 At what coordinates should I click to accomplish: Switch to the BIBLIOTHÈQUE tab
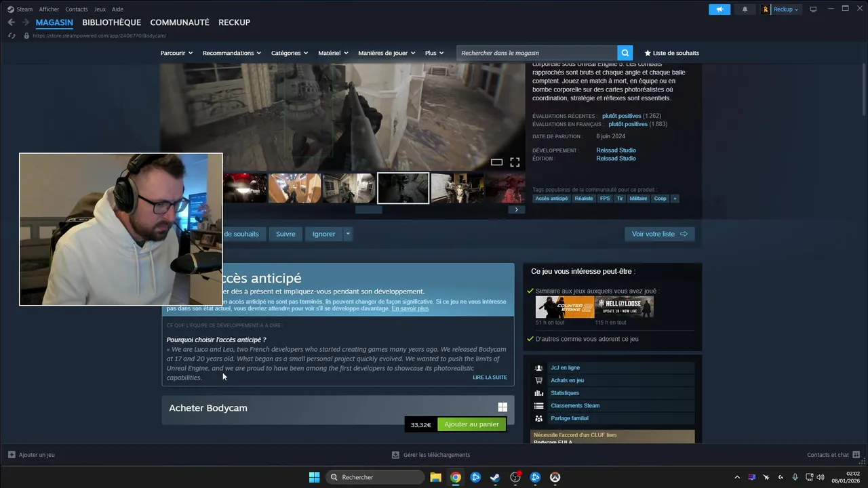pos(112,22)
